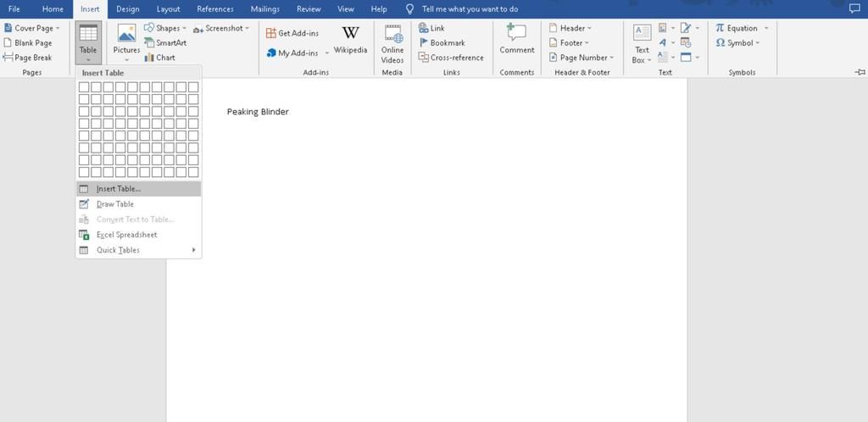
Task: Switch to the Layout tab
Action: [x=169, y=8]
